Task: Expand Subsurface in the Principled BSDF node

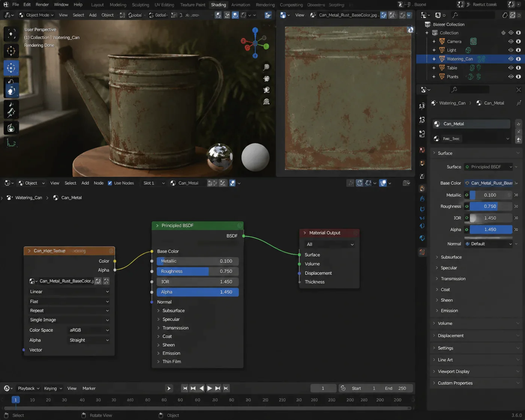Action: pos(171,311)
